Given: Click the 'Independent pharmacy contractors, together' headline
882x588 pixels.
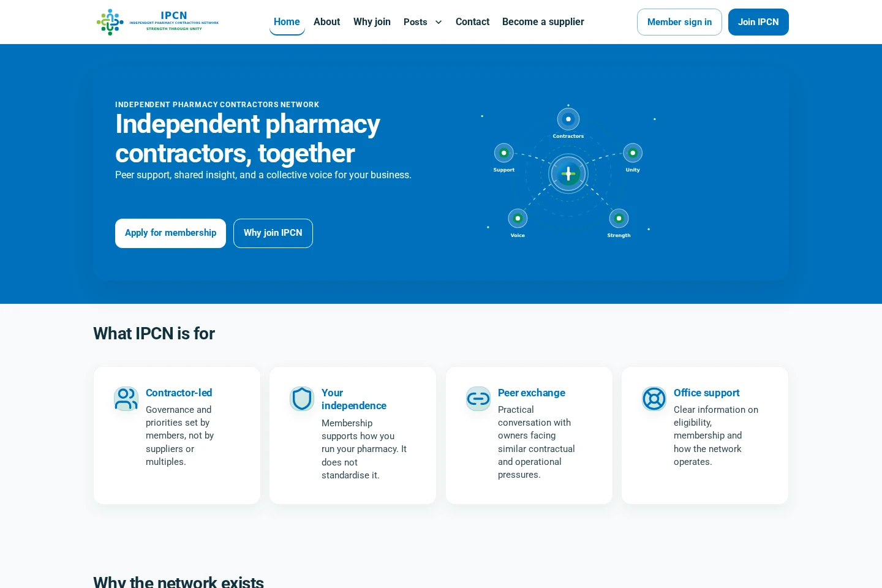Looking at the screenshot, I should pyautogui.click(x=247, y=139).
